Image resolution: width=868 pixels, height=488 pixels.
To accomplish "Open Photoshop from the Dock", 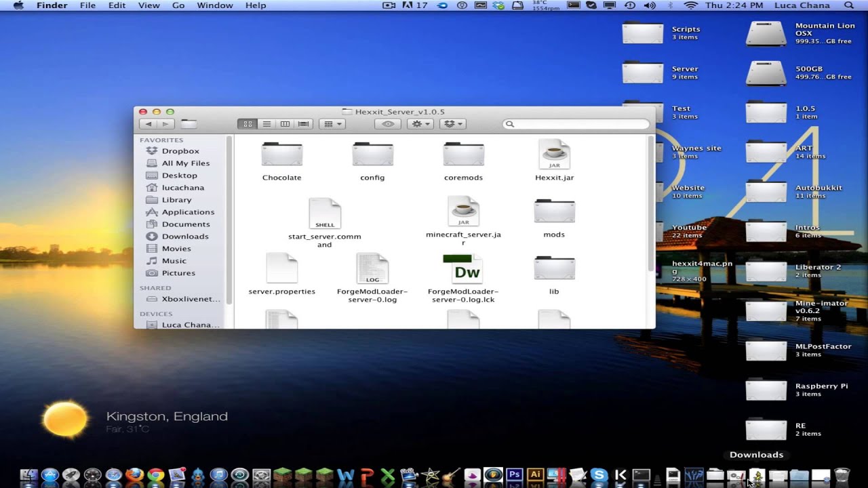I will click(514, 476).
